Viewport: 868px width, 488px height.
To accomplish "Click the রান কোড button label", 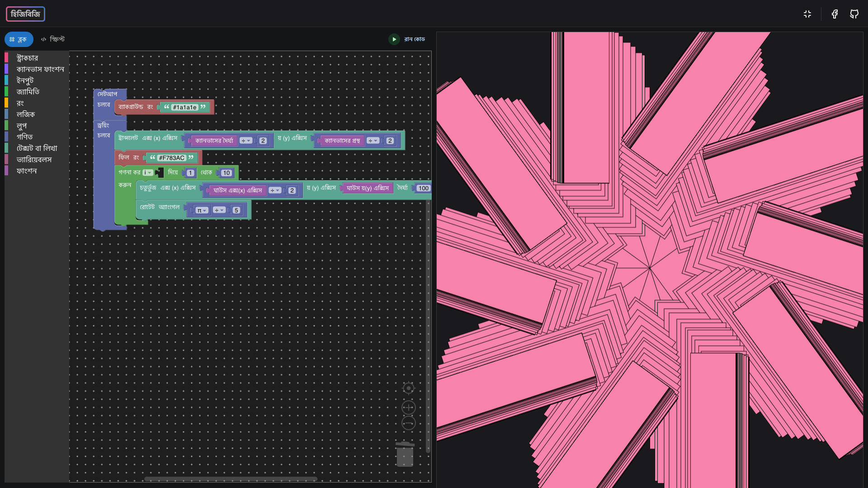I will tap(414, 39).
